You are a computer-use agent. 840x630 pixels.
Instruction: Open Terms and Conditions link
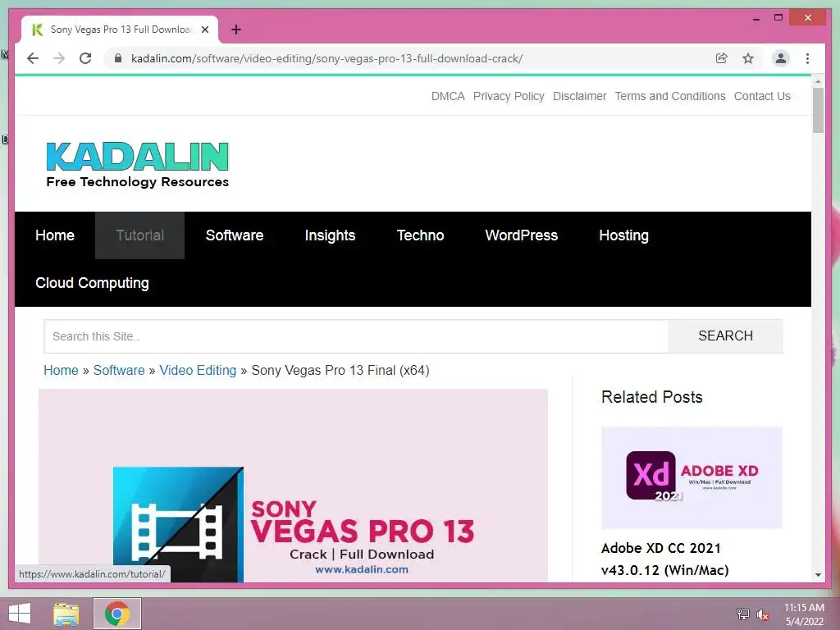[669, 97]
